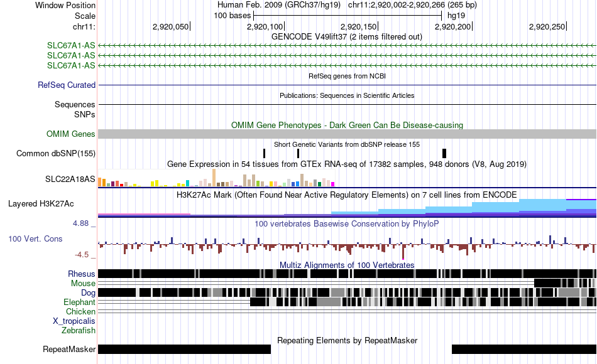The width and height of the screenshot is (597, 364).
Task: Click the 100 bases scale bar
Action: 348,16
